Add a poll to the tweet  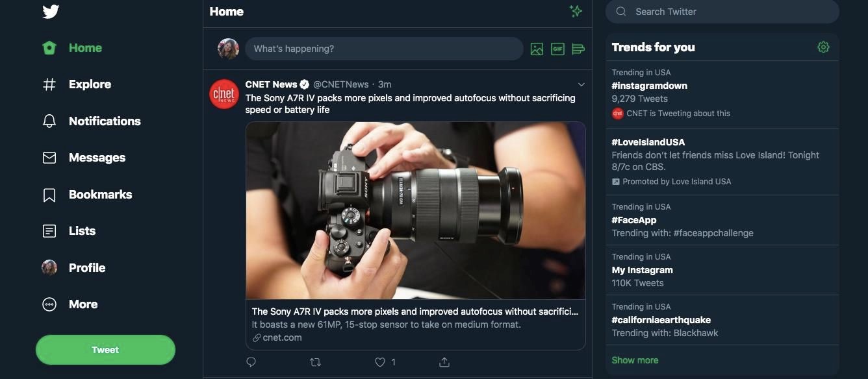(x=578, y=49)
